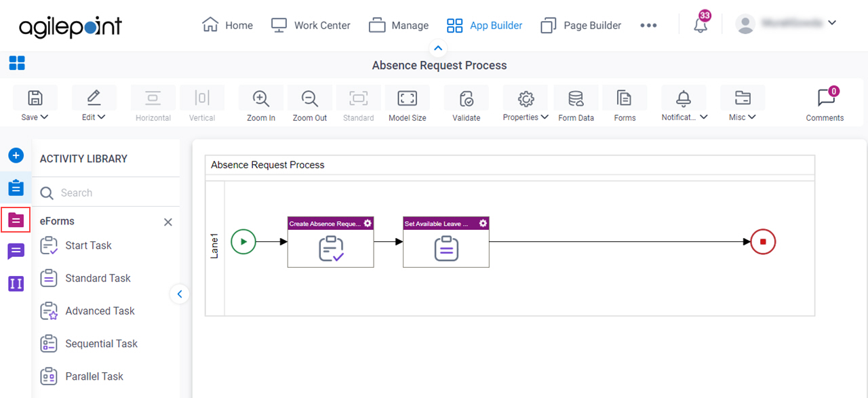
Task: Click the Zoom Out magnifier icon
Action: click(310, 98)
